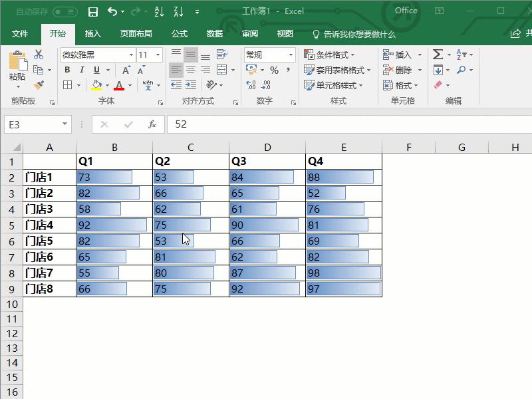Image resolution: width=532 pixels, height=399 pixels.
Task: Switch to 视图 tab
Action: coord(285,34)
